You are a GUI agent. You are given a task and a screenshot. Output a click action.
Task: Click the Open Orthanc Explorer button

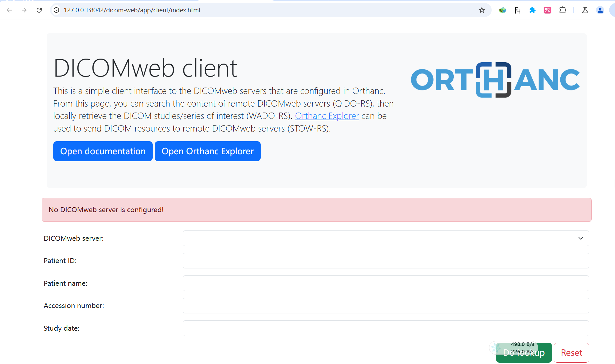click(208, 151)
